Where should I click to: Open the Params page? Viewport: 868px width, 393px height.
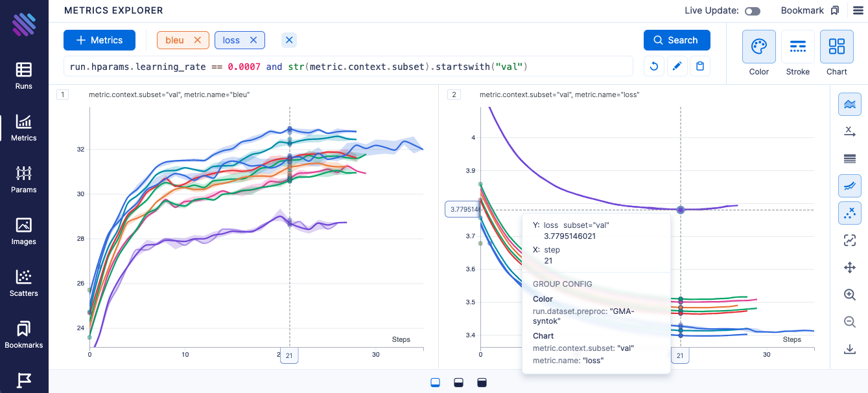pyautogui.click(x=24, y=179)
